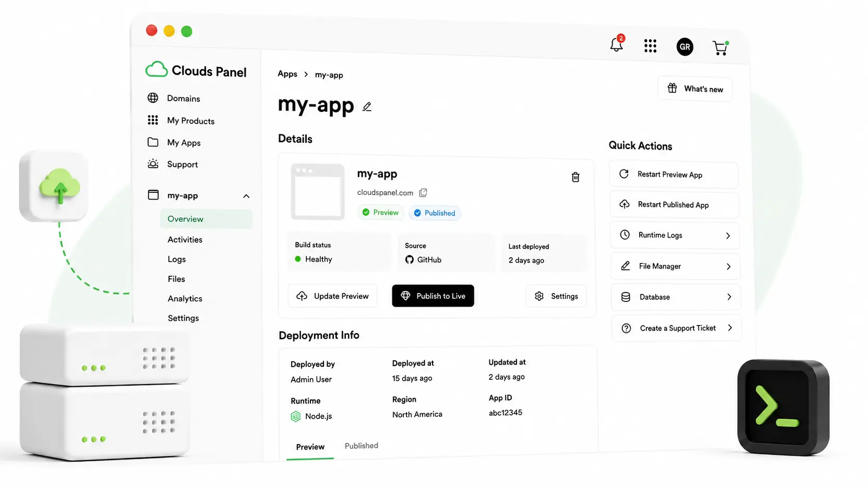Screen dimensions: 868x489
Task: Open Logs in the sidebar
Action: (x=177, y=259)
